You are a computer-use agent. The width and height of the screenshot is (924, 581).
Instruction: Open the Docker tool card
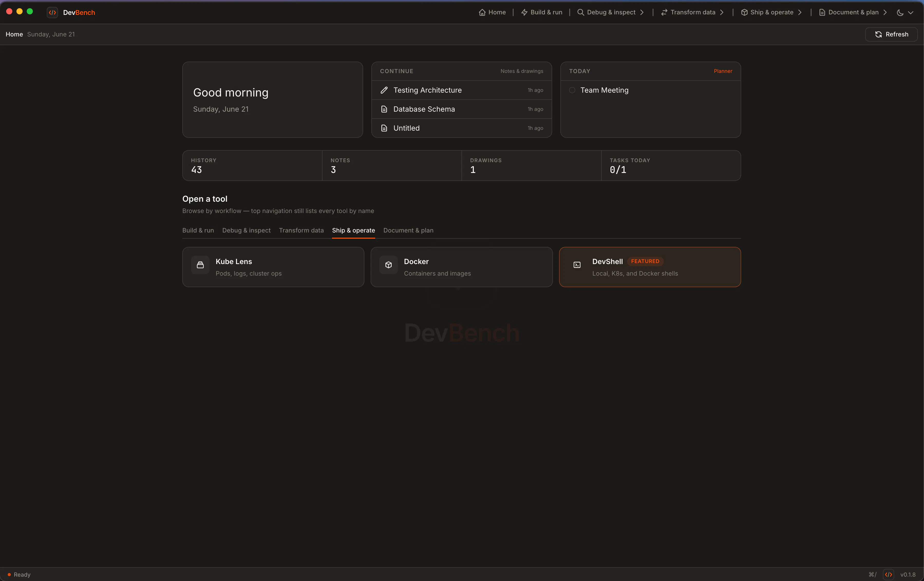(x=462, y=267)
